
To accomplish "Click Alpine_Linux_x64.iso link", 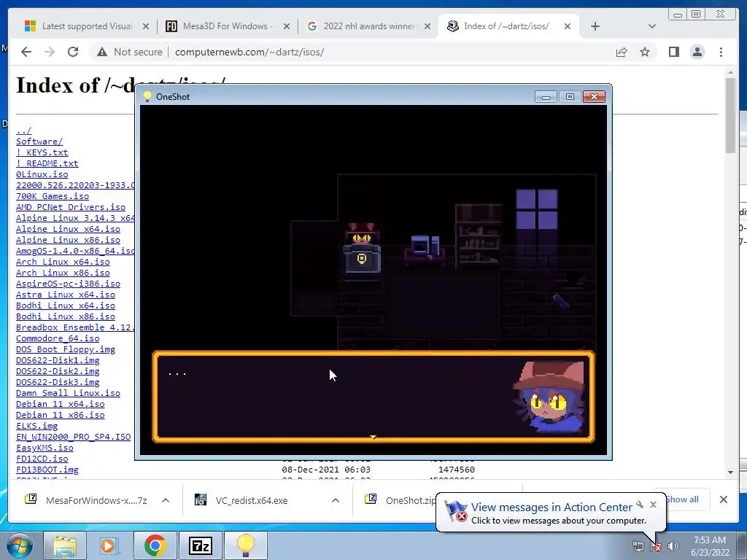I will pyautogui.click(x=68, y=229).
